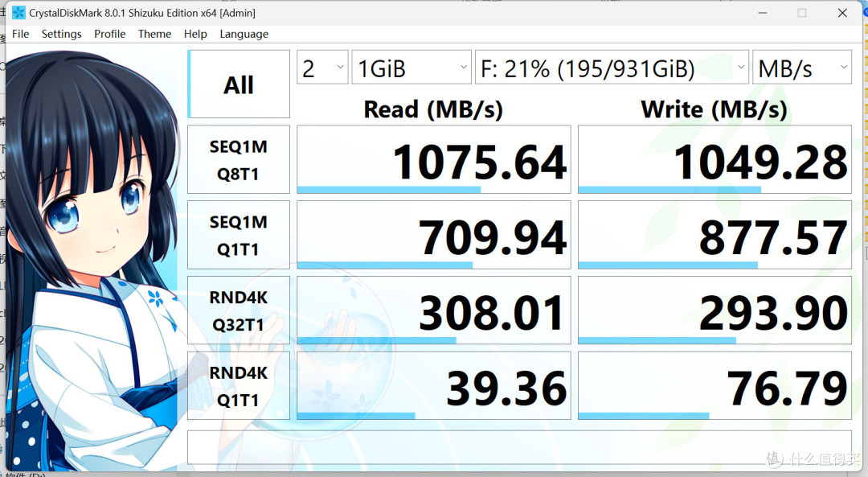The image size is (868, 477).
Task: Open the Theme menu
Action: 154,34
